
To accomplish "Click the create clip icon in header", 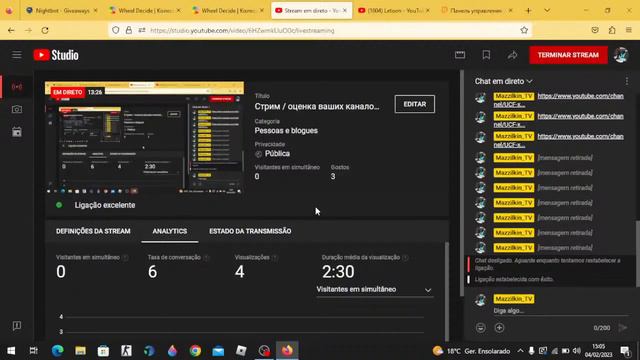I will (x=460, y=55).
